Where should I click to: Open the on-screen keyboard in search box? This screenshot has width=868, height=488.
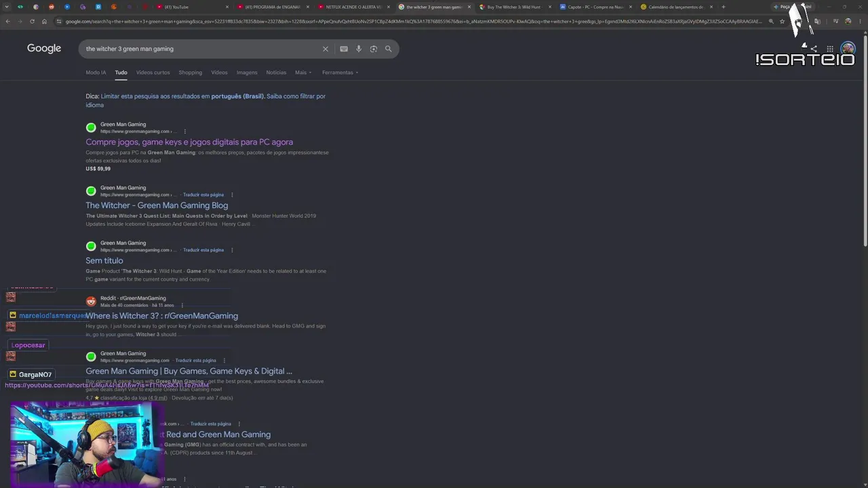(x=344, y=49)
